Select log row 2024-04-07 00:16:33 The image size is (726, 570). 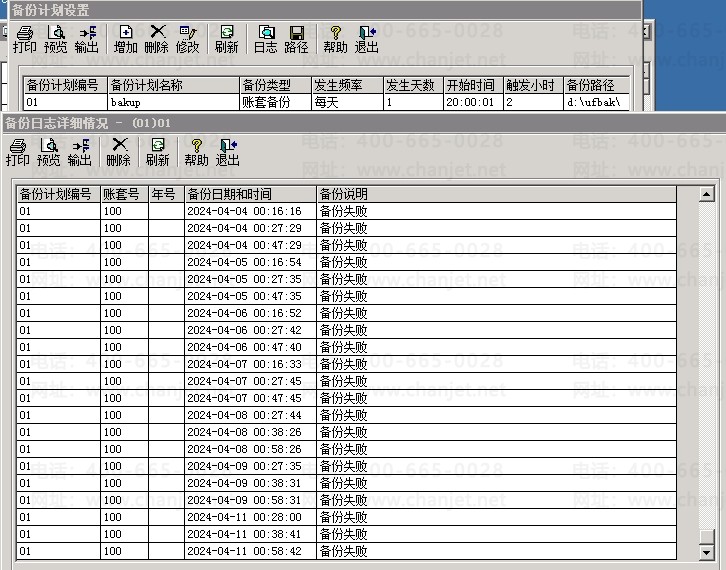coord(346,364)
